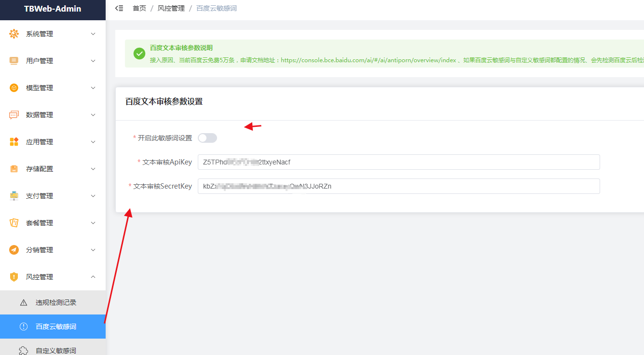The image size is (644, 355).
Task: Expand the 数据管理 menu chevron
Action: click(x=93, y=115)
